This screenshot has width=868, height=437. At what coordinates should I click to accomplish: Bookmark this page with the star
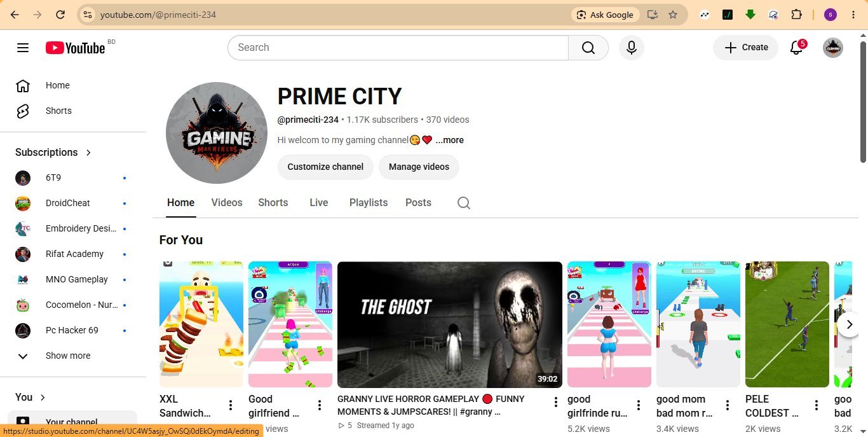click(673, 15)
